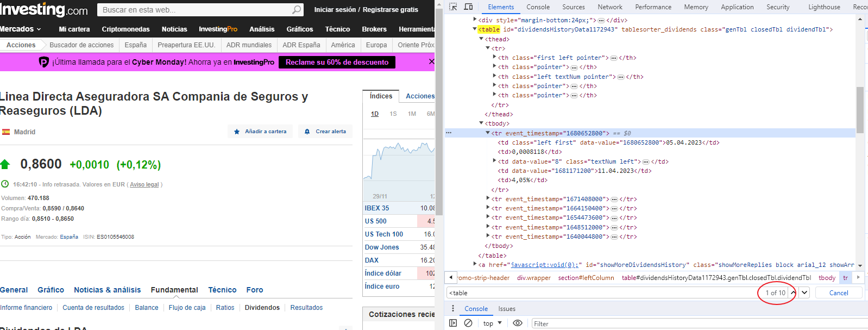Select the DevTools element inspector icon

click(x=453, y=7)
